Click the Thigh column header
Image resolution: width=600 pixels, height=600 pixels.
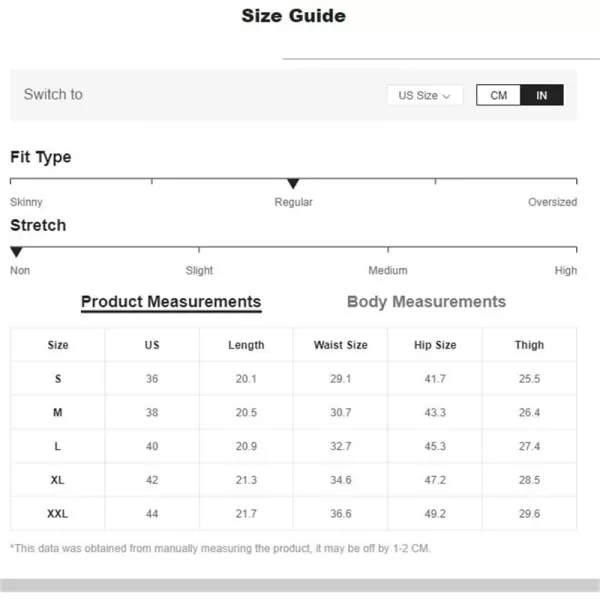[x=529, y=345]
